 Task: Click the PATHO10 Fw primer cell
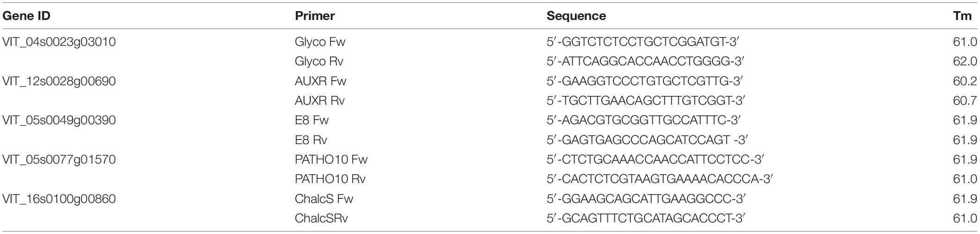331,159
